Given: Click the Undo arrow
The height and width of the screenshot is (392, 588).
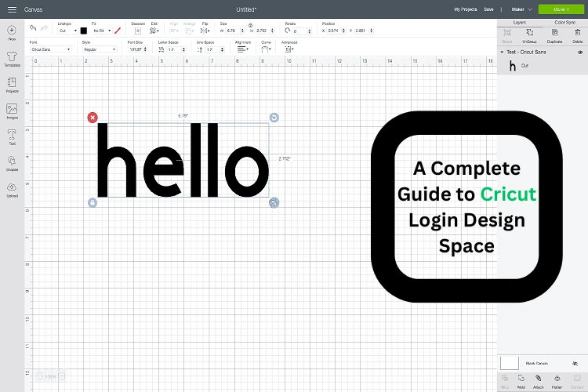Looking at the screenshot, I should tap(33, 28).
